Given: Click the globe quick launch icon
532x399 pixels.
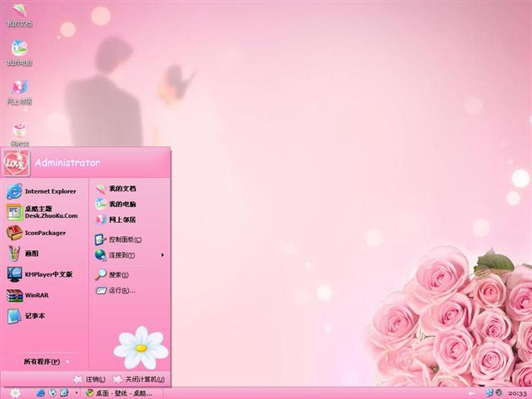Looking at the screenshot, I should pos(52,393).
